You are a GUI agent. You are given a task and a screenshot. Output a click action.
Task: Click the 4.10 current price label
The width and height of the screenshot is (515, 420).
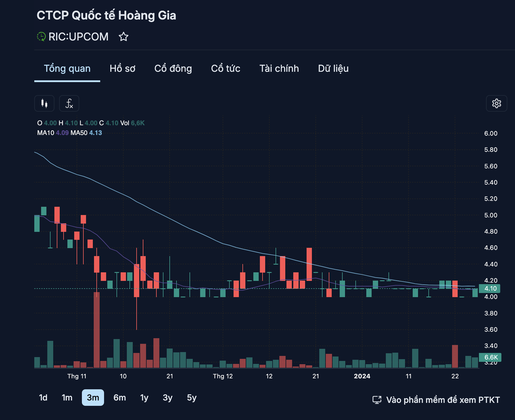point(490,289)
